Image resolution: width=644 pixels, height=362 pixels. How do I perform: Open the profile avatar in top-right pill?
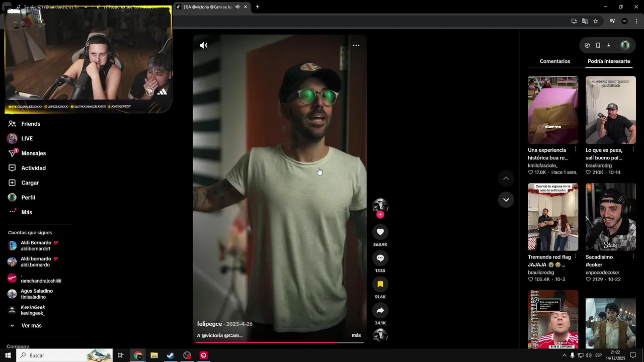625,45
